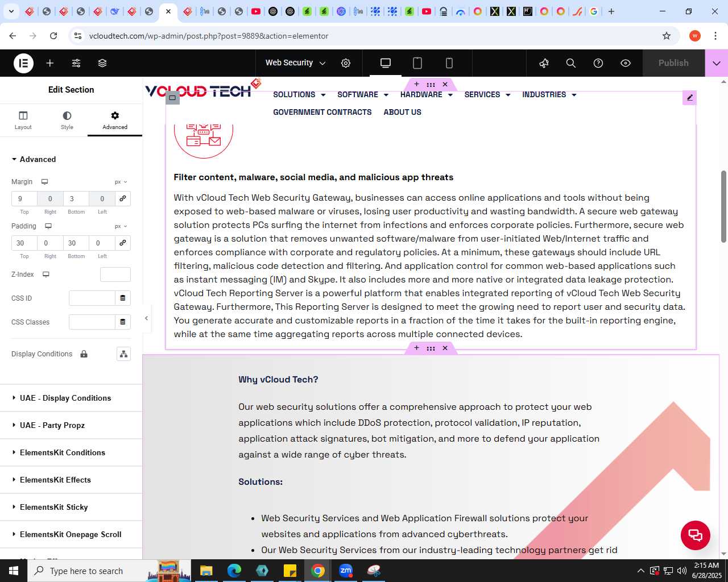
Task: Switch to desktop preview mode
Action: click(x=386, y=63)
